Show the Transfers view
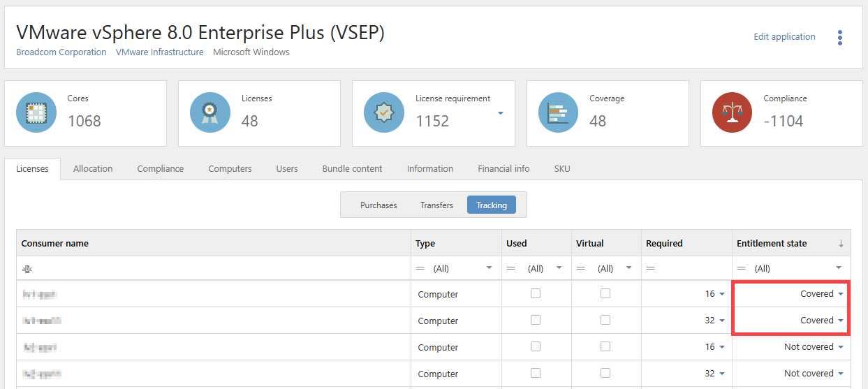Image resolution: width=868 pixels, height=389 pixels. [436, 205]
